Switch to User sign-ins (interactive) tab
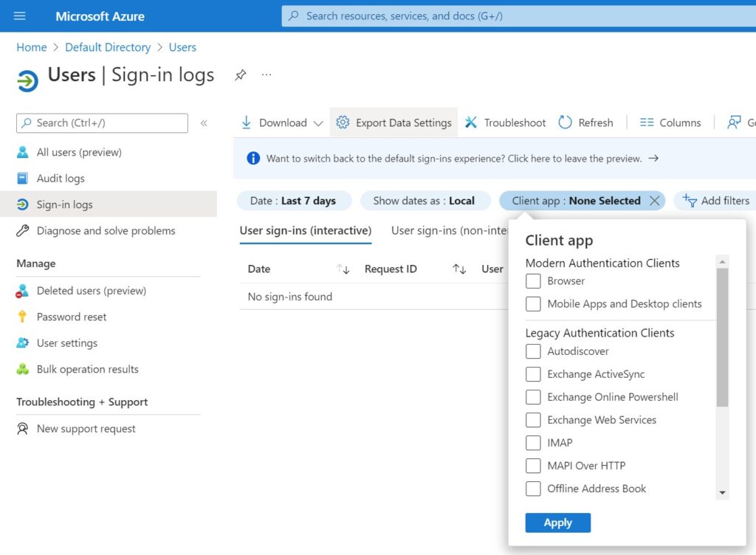 point(306,231)
